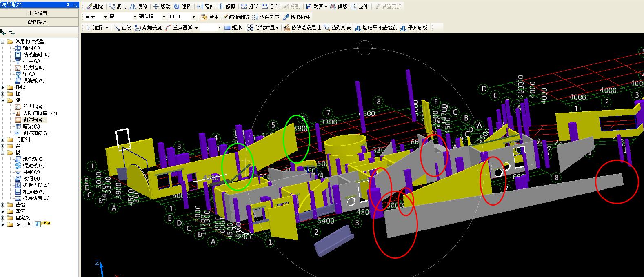Open the 属性 properties panel
The width and height of the screenshot is (644, 277).
pyautogui.click(x=210, y=17)
